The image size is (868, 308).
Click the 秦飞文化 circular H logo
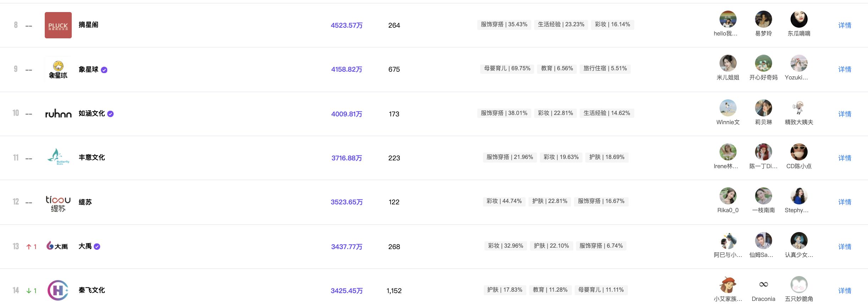click(58, 290)
